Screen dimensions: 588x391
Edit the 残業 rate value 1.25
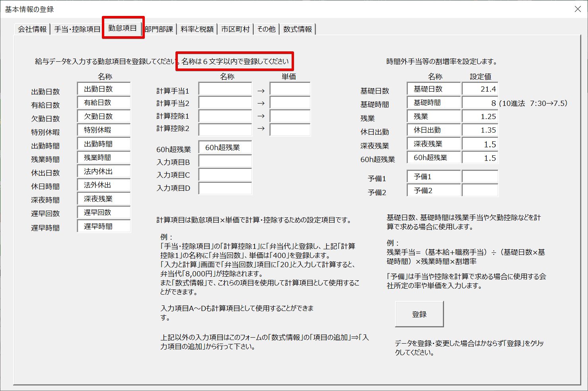point(480,117)
